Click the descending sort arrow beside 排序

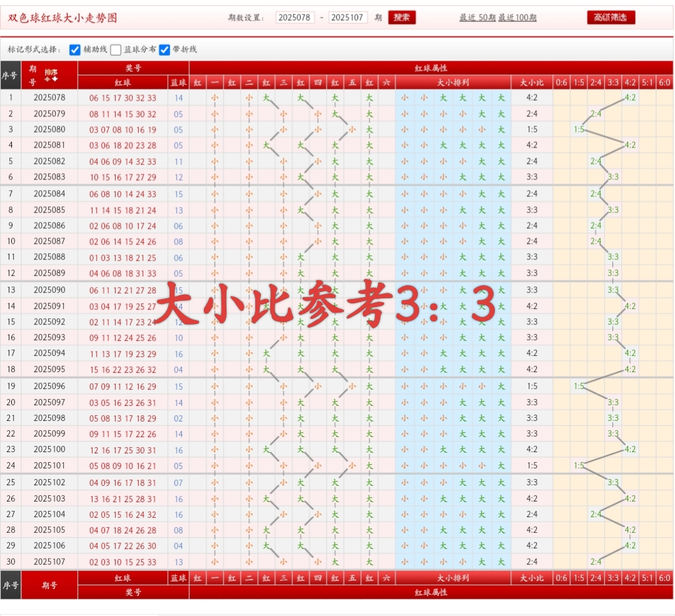(x=54, y=79)
